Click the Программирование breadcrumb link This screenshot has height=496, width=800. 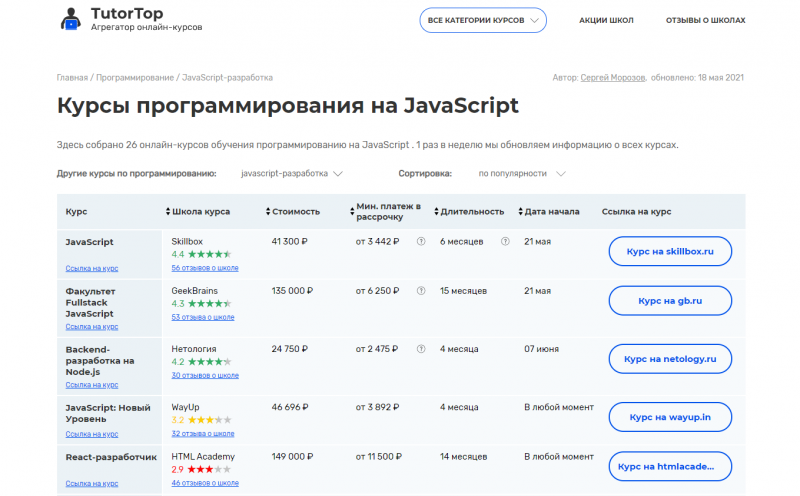tap(133, 77)
